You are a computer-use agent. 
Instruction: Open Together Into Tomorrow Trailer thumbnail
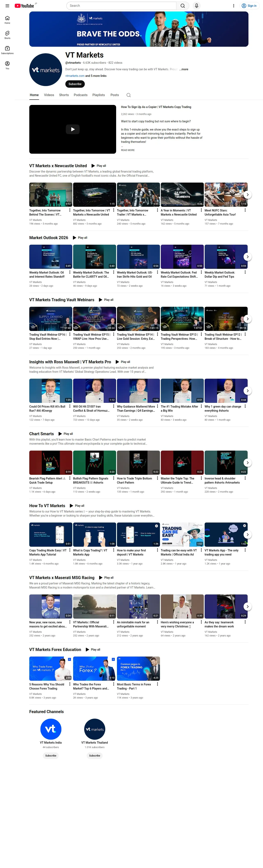[138, 194]
